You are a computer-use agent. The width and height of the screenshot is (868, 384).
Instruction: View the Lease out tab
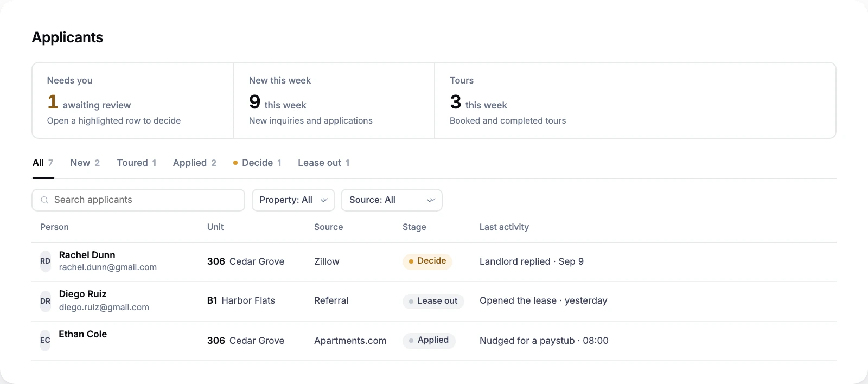tap(324, 163)
